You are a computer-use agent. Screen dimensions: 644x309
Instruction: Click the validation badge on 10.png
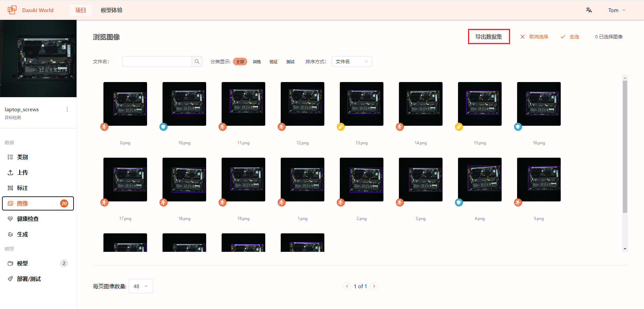pos(164,127)
